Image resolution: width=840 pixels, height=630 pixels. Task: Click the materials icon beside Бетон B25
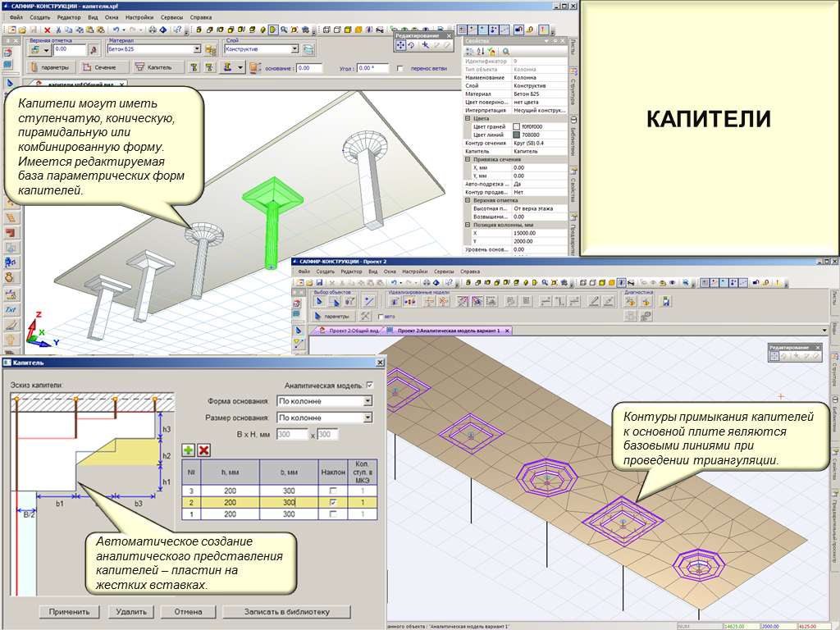point(210,49)
